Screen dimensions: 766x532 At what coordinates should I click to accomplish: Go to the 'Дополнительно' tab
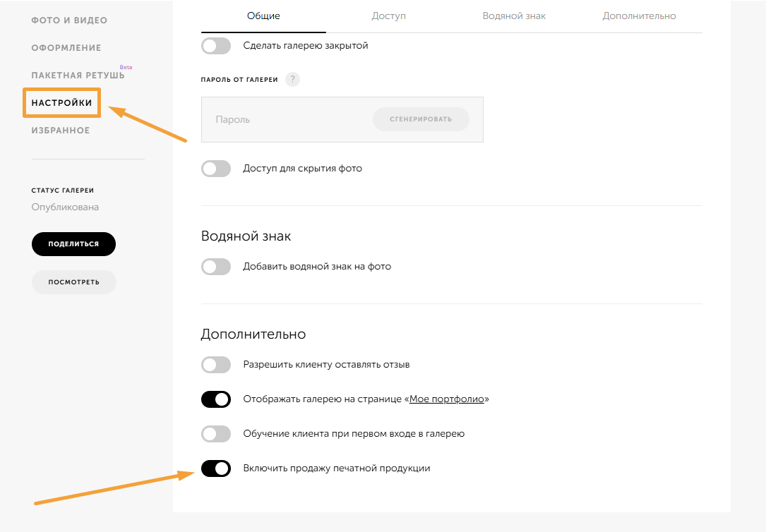point(639,16)
